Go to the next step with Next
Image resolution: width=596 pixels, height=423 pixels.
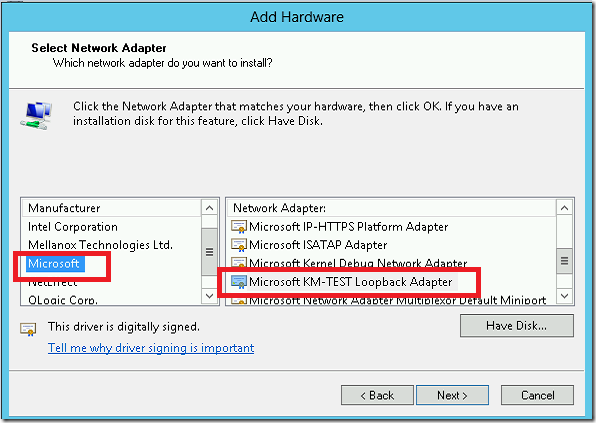[x=452, y=395]
